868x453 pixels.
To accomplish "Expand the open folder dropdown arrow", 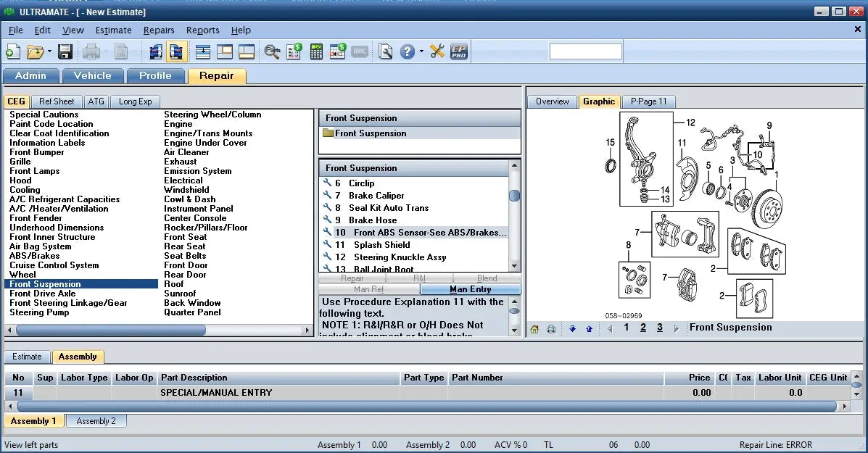I will click(49, 51).
